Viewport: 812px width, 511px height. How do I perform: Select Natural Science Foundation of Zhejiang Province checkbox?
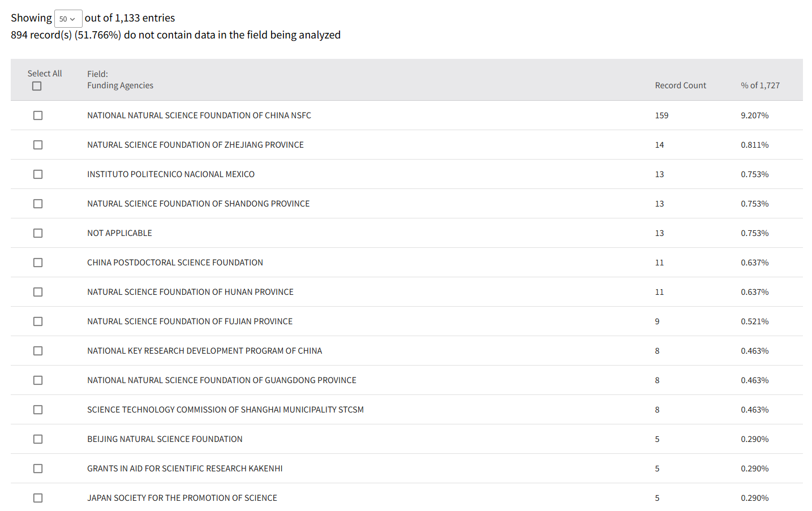tap(38, 145)
